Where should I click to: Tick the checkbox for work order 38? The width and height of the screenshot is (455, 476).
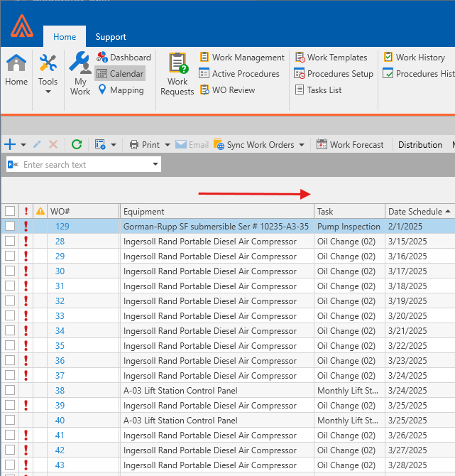10,391
